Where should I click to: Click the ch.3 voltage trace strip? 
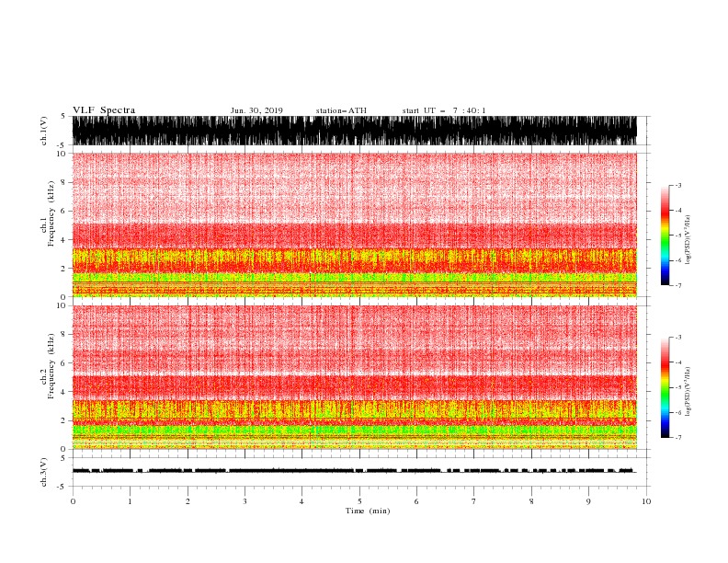[x=354, y=472]
